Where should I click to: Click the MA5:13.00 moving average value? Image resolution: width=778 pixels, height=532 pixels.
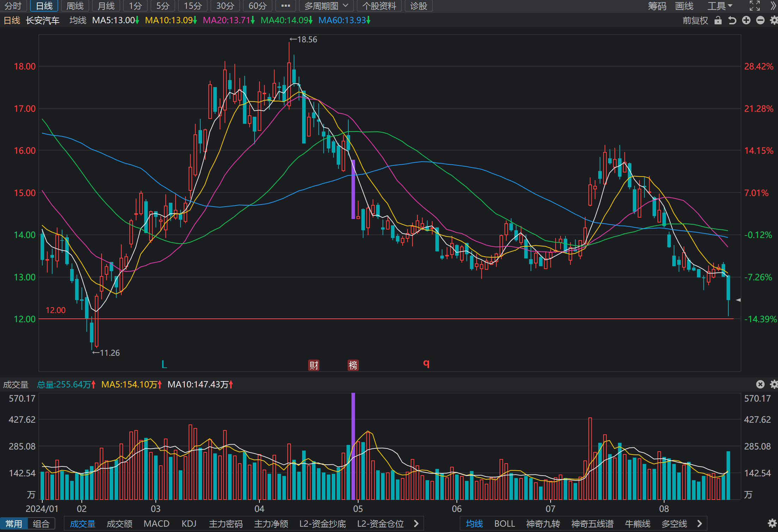pos(115,20)
